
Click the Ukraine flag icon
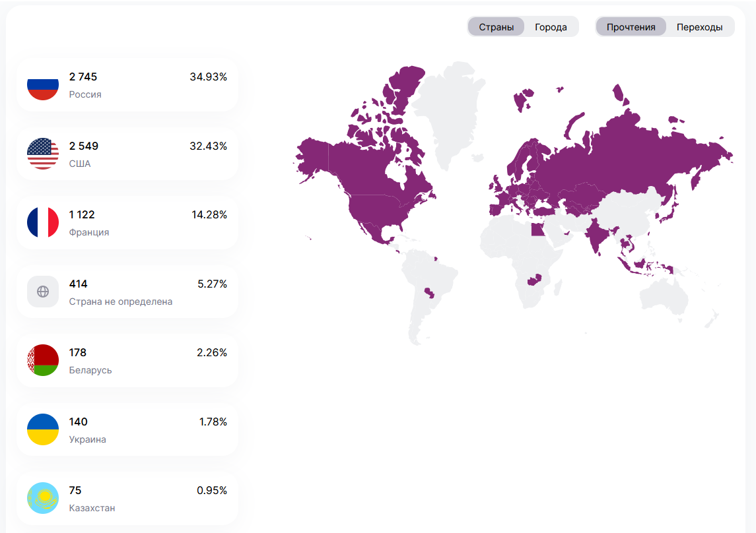(x=43, y=429)
